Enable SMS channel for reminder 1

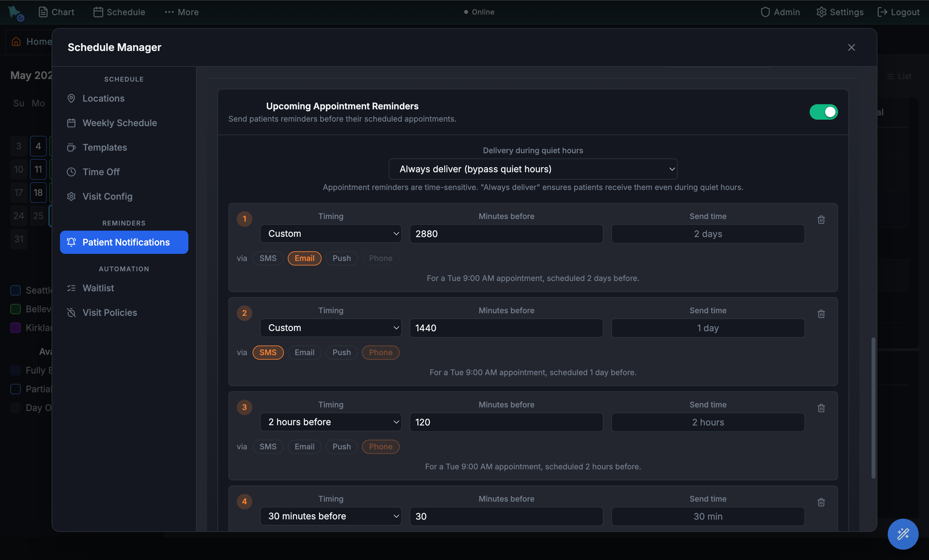click(268, 258)
